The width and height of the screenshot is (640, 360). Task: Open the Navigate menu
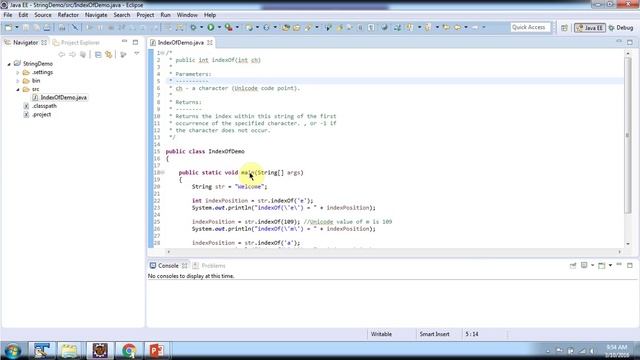96,15
